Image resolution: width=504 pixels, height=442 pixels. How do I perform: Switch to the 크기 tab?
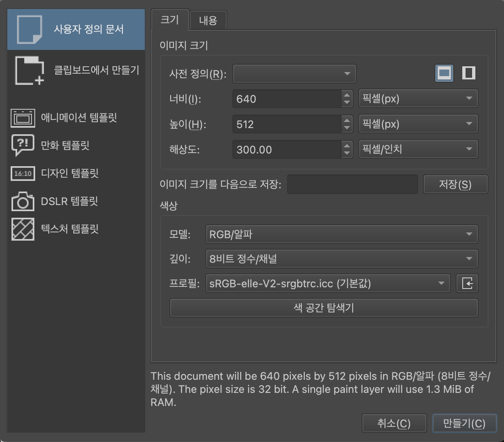point(169,20)
